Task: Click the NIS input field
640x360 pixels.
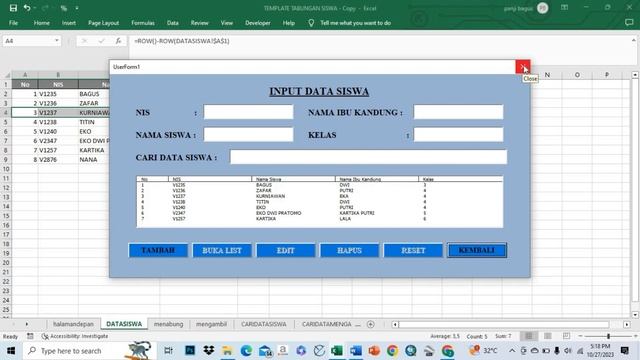Action: (248, 112)
